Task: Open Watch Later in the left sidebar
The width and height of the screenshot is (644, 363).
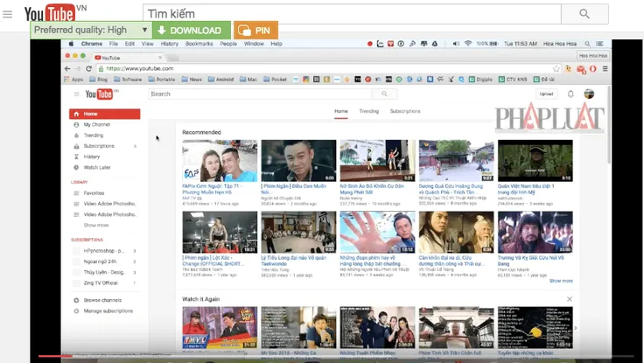Action: [96, 167]
